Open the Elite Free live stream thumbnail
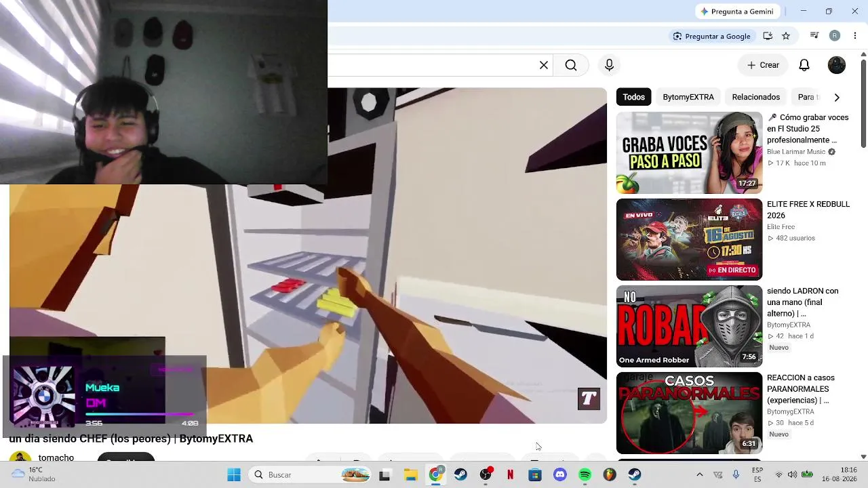 689,239
